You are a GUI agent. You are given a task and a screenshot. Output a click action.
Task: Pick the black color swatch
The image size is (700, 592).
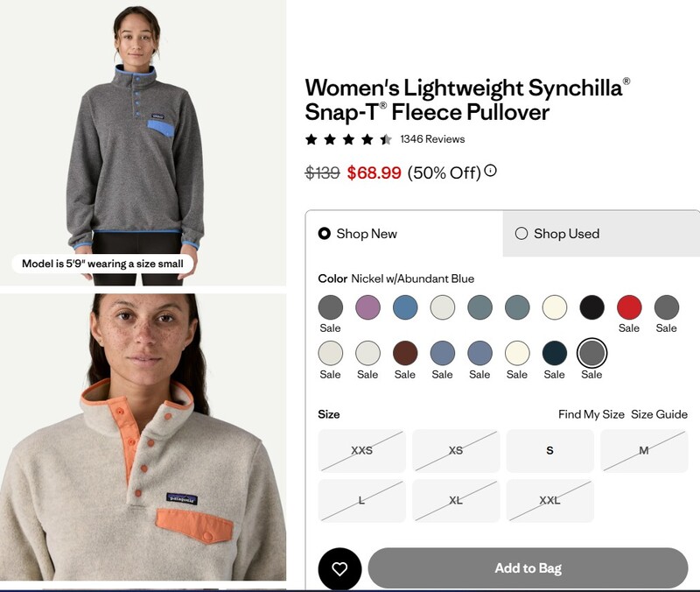(x=592, y=307)
